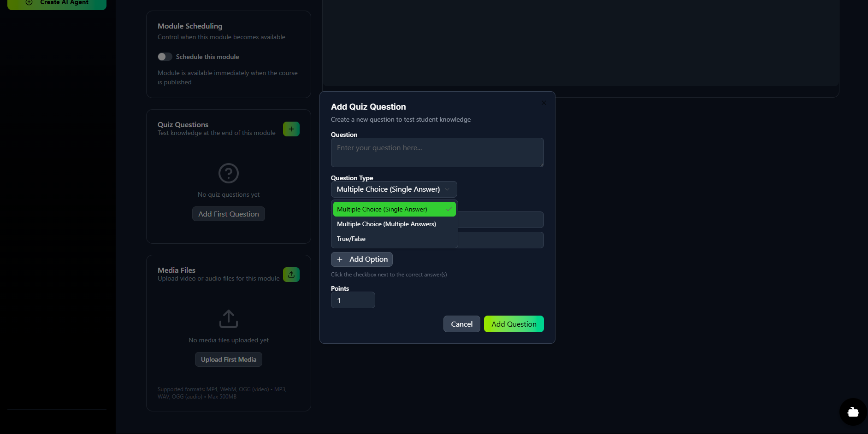This screenshot has height=434, width=868.
Task: Click the large upload arrow icon
Action: point(229,318)
